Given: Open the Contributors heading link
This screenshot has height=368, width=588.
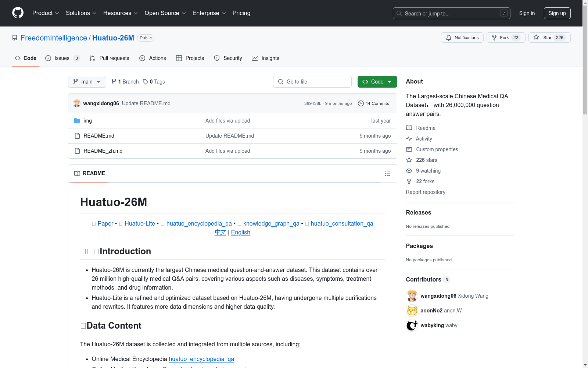Looking at the screenshot, I should tap(428, 279).
